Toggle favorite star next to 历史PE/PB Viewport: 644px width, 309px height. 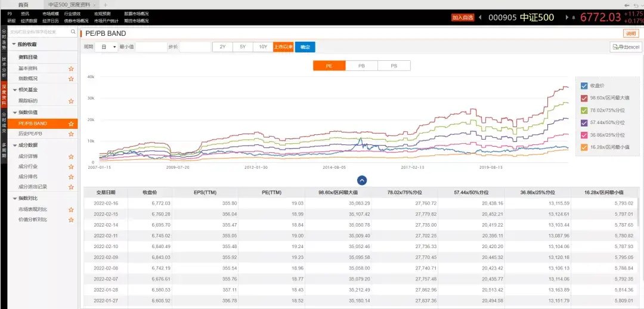(x=71, y=134)
